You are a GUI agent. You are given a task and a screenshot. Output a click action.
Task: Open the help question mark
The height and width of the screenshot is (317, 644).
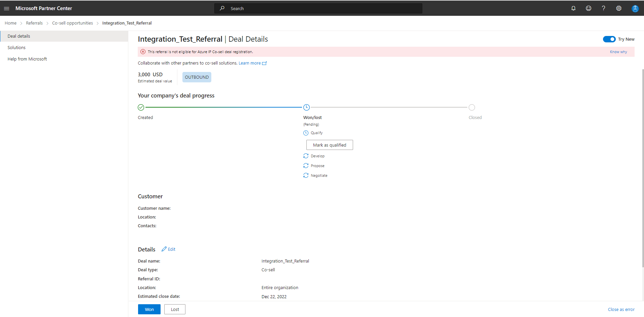coord(604,8)
